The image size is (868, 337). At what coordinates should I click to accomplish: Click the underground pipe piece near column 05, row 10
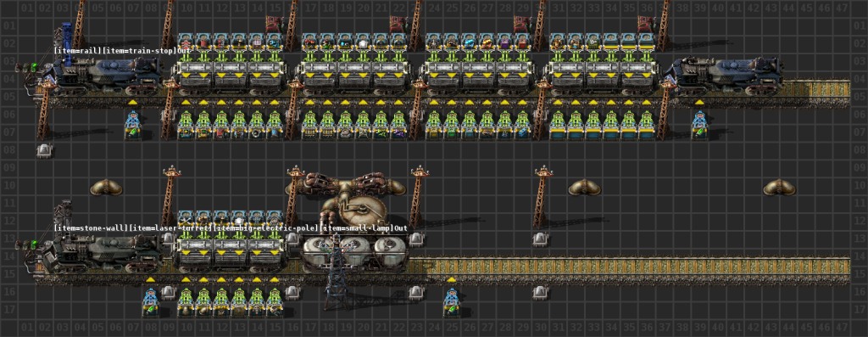tap(106, 187)
